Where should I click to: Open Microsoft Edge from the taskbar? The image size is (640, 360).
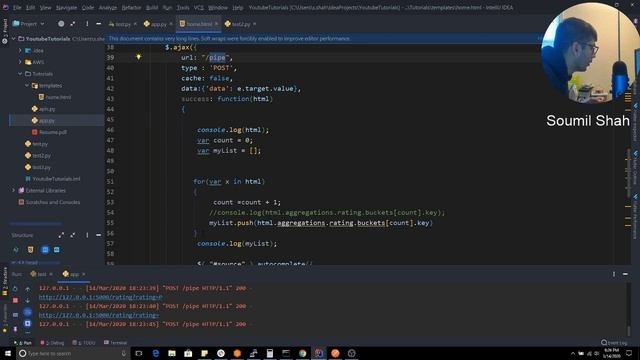click(156, 353)
